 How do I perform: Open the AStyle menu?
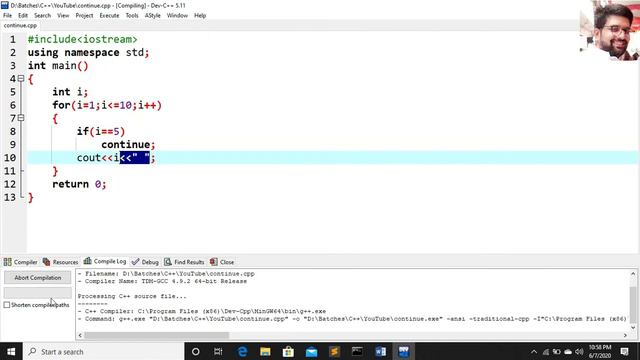click(153, 16)
